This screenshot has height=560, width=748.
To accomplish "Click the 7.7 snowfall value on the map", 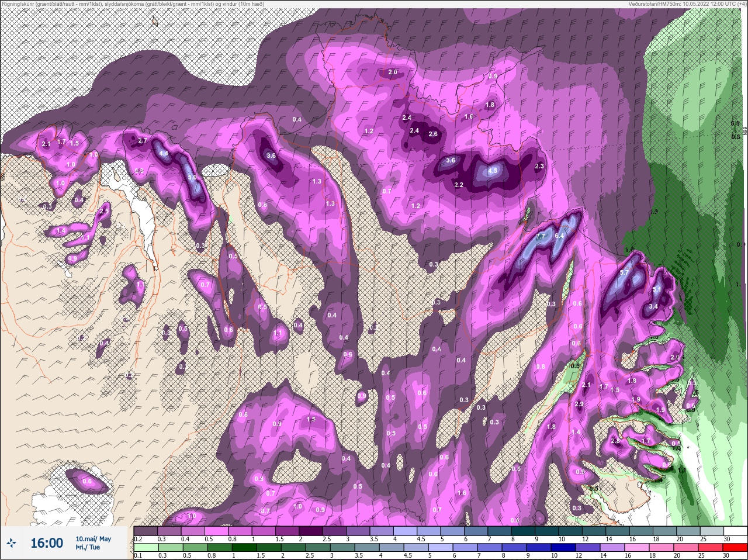I will coord(541,236).
